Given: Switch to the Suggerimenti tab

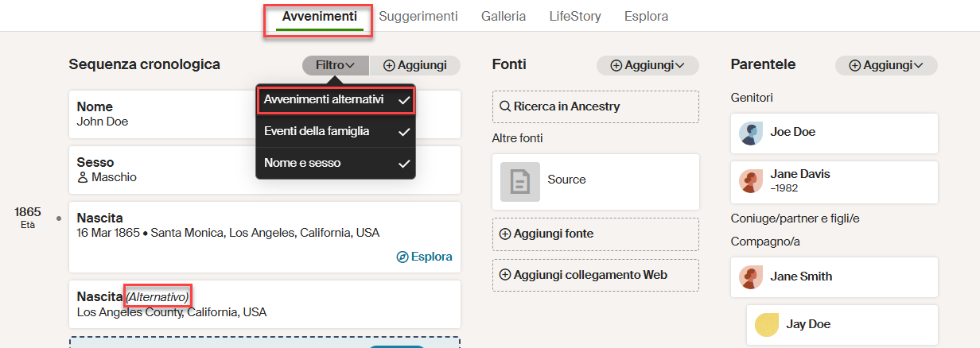Looking at the screenshot, I should (418, 16).
